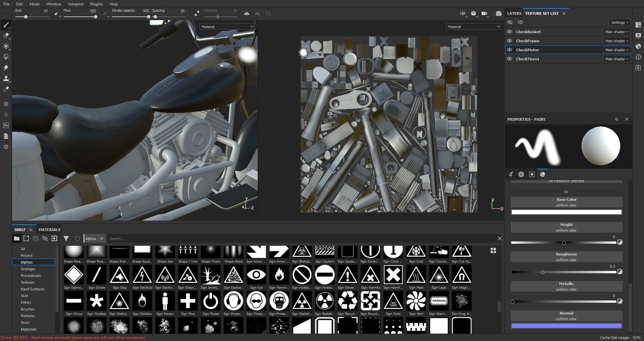Click the Normal color swatch
644x341 pixels.
pyautogui.click(x=566, y=326)
